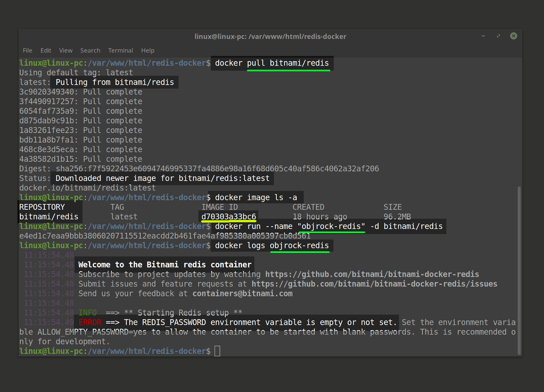Click 'bitnami/redis' repository table cell
Screen dimensions: 544x392
pos(49,216)
